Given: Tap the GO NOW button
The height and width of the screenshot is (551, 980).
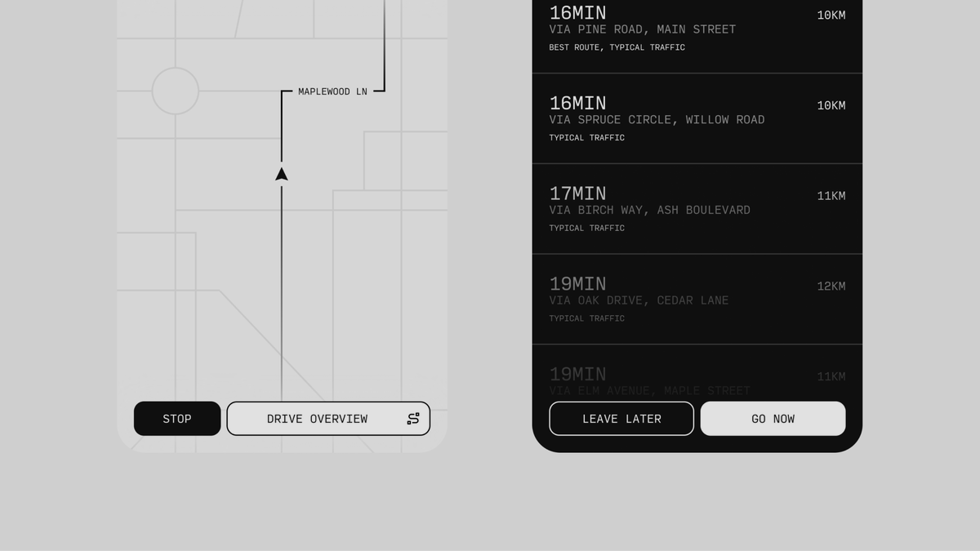Looking at the screenshot, I should pos(773,419).
